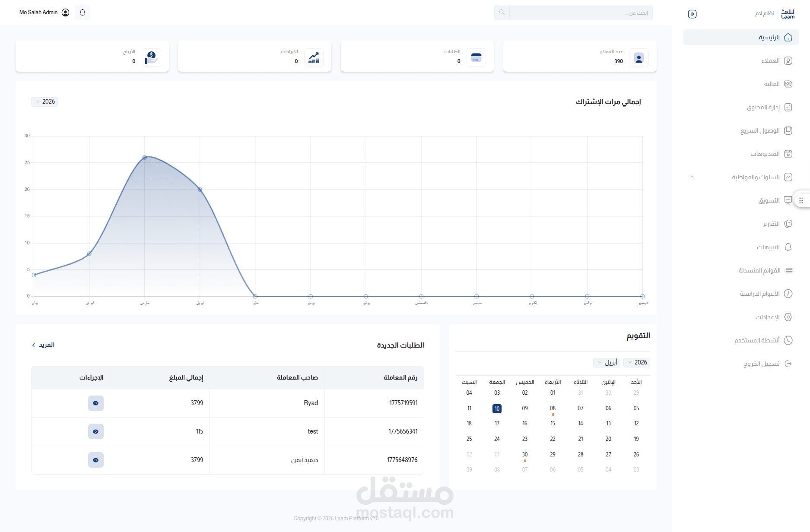The height and width of the screenshot is (532, 810).
Task: Open التنبيهات in the sidebar
Action: tap(741, 247)
